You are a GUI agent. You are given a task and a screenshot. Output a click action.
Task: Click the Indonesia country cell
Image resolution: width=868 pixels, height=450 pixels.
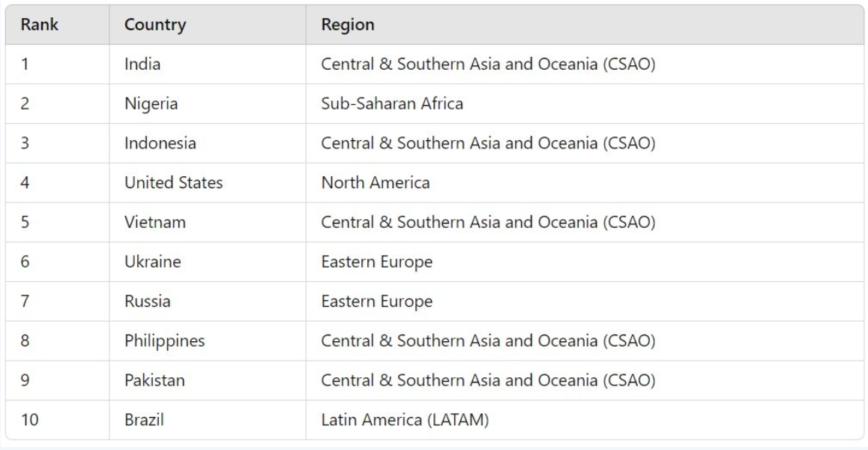pos(160,143)
